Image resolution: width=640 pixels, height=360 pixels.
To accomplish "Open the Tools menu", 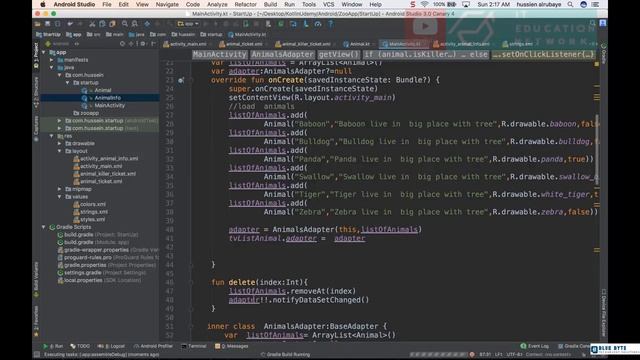I will tap(309, 4).
